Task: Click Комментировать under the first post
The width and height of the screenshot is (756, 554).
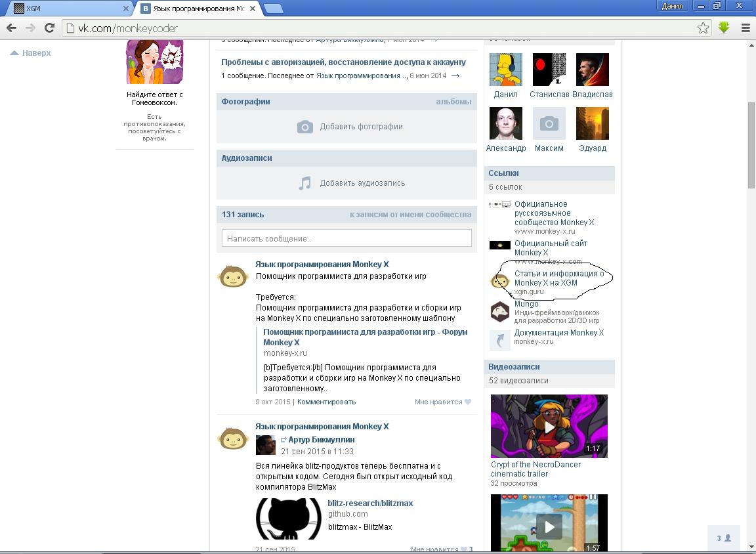Action: (x=326, y=402)
